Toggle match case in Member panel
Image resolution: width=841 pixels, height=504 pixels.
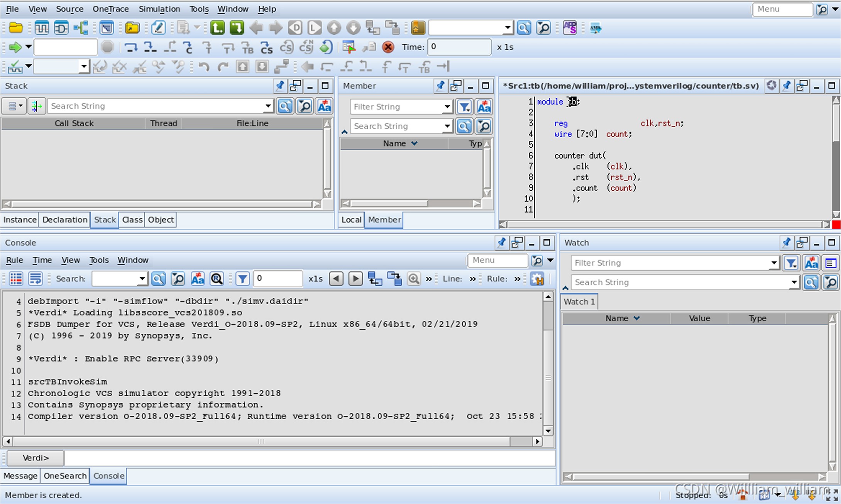[x=484, y=107]
